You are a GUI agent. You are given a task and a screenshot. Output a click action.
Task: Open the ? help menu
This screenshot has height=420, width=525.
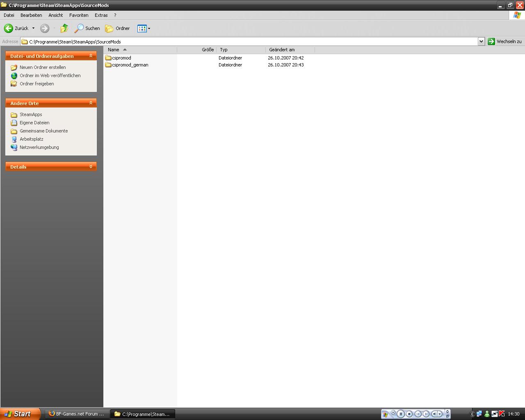115,15
